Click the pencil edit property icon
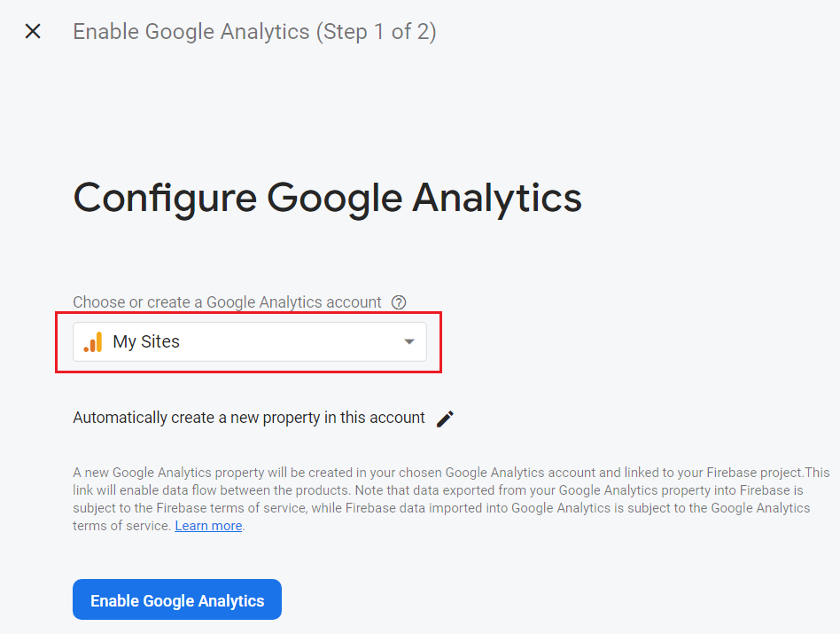The width and height of the screenshot is (840, 634). (445, 419)
